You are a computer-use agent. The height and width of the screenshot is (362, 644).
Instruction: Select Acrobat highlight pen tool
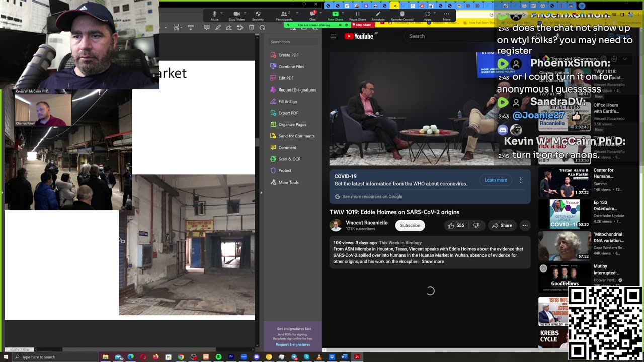[218, 27]
